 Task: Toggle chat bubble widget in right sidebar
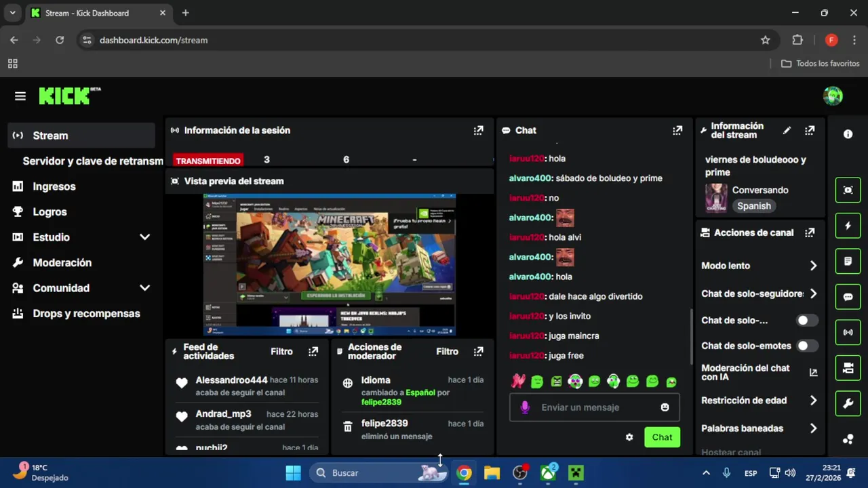[x=848, y=297]
